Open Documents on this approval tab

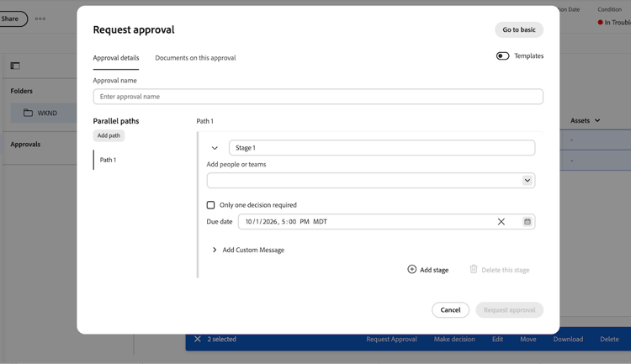(195, 58)
